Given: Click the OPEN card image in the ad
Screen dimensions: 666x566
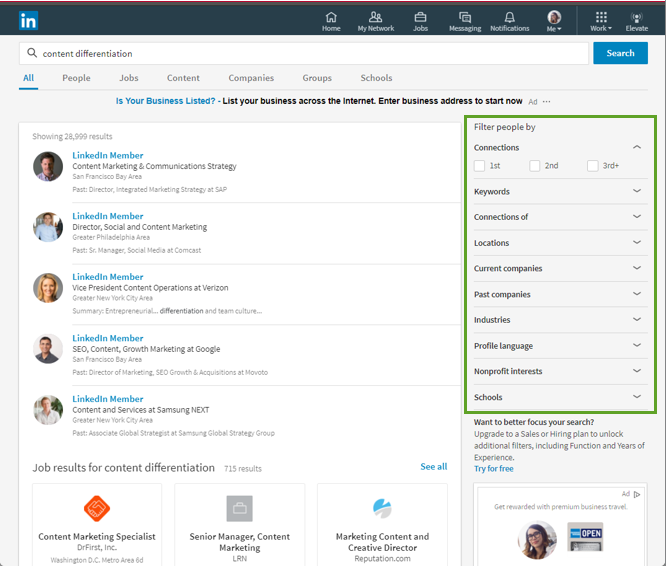Looking at the screenshot, I should point(585,537).
